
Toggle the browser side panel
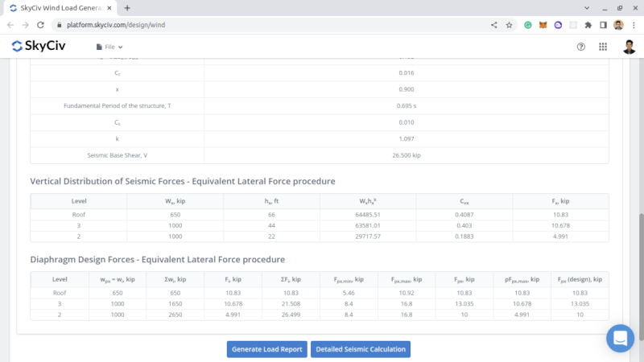tap(603, 25)
